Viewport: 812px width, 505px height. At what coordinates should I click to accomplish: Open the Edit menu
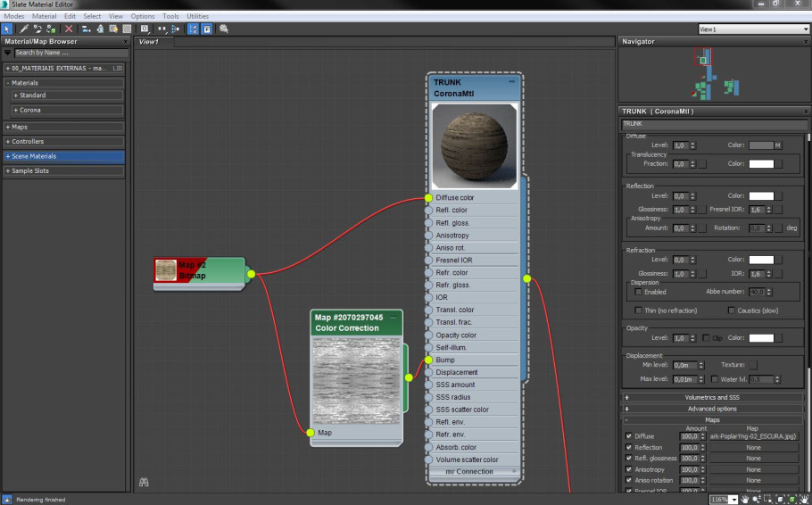tap(70, 16)
